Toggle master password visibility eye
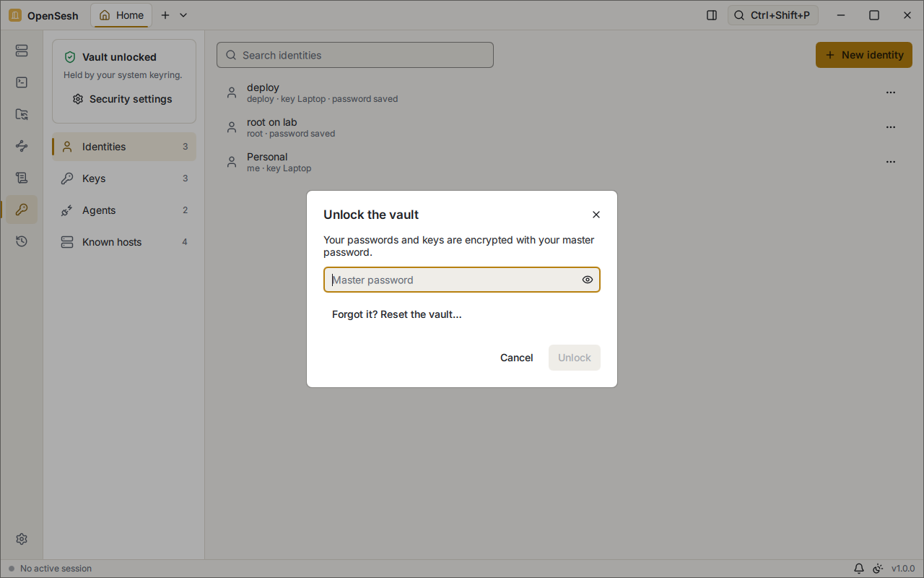 [x=588, y=280]
